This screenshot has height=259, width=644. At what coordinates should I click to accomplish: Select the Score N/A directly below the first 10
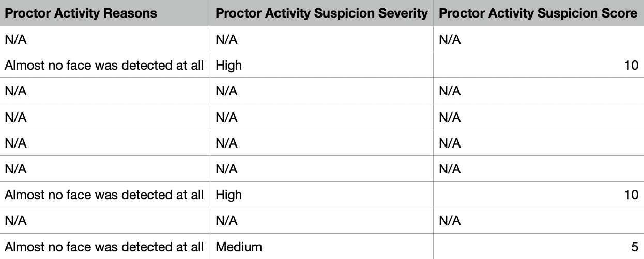click(x=450, y=91)
